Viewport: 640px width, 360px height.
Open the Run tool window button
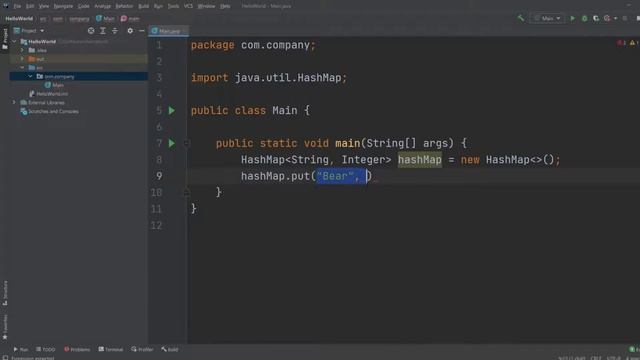(20, 349)
